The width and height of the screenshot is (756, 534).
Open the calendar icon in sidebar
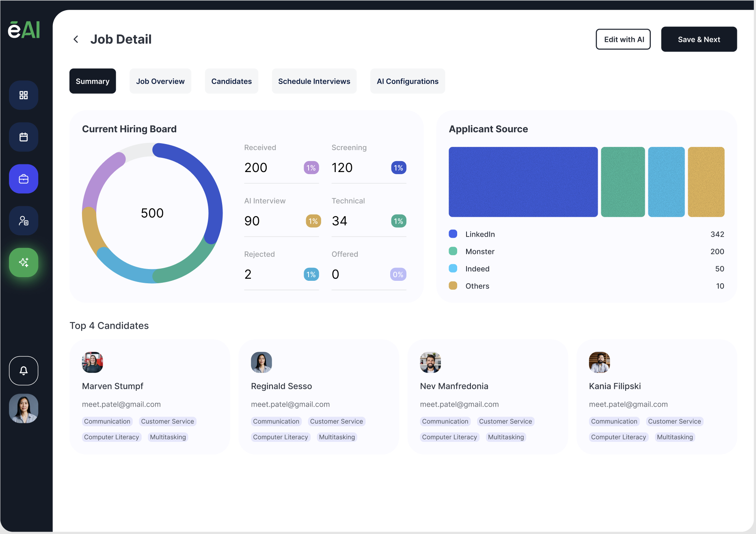pos(24,137)
